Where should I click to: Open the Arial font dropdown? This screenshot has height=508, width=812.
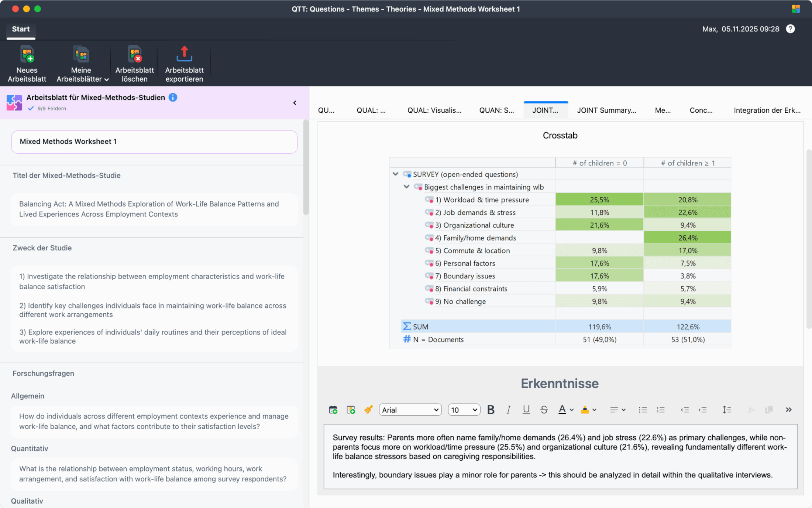tap(410, 410)
